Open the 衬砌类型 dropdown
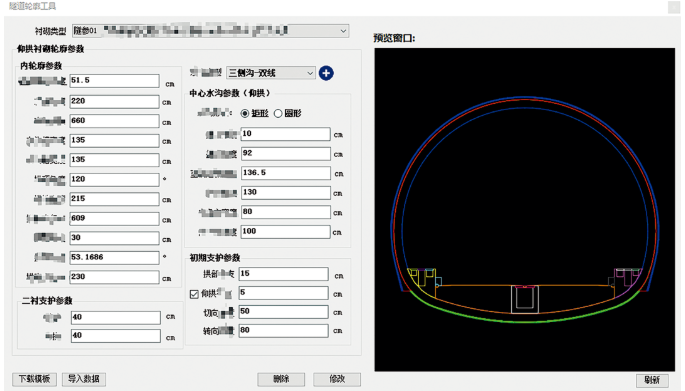This screenshot has width=685, height=391. [x=210, y=31]
